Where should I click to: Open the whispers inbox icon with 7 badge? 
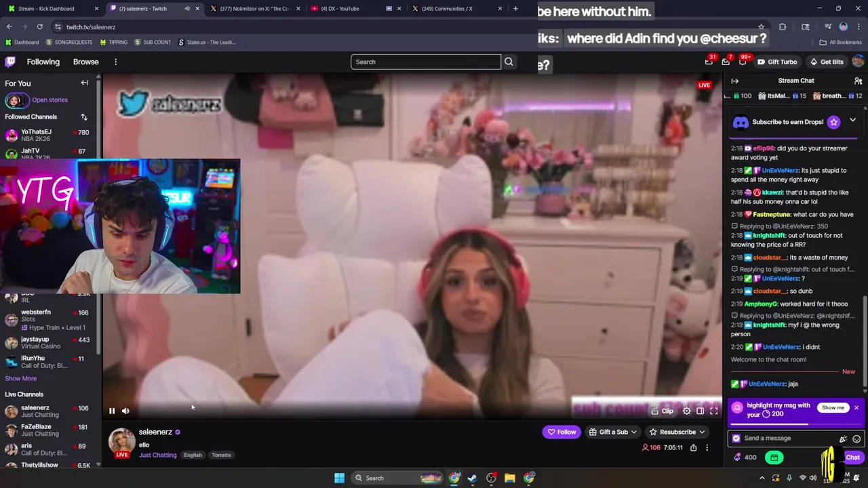726,62
